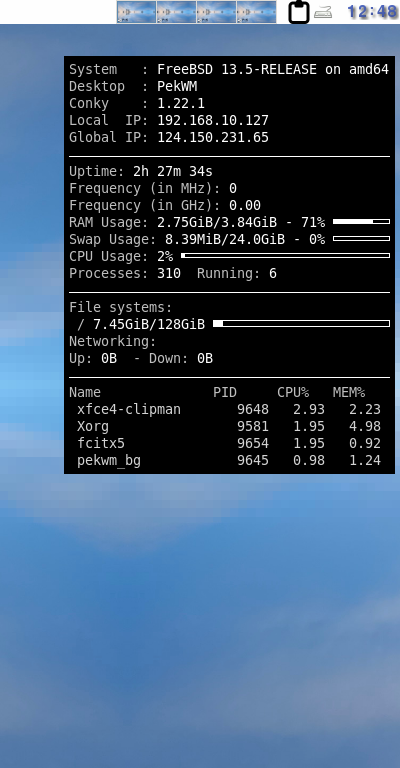Click the RAM Usage progress bar

pyautogui.click(x=361, y=222)
